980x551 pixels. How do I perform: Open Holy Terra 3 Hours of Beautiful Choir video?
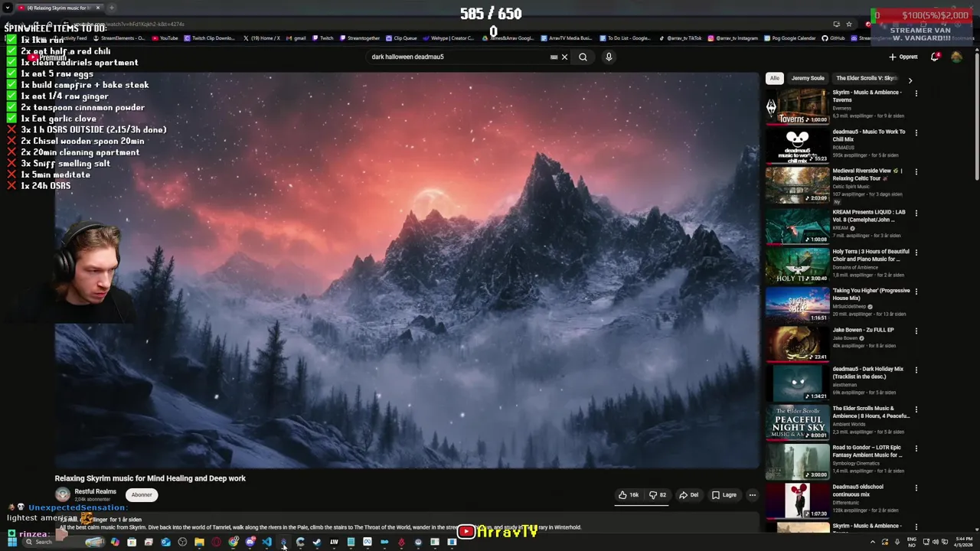pyautogui.click(x=871, y=255)
